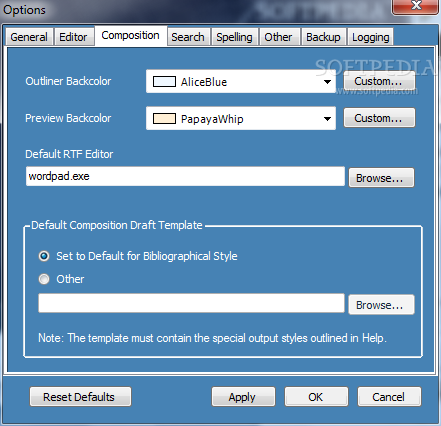The height and width of the screenshot is (426, 441).
Task: Open the Backup tab
Action: click(x=323, y=37)
